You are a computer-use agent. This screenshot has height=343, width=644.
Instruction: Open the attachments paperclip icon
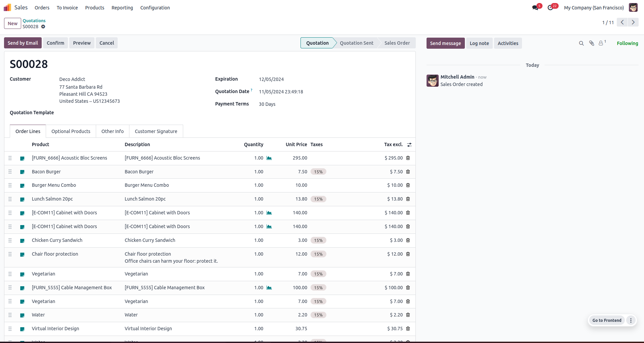592,43
